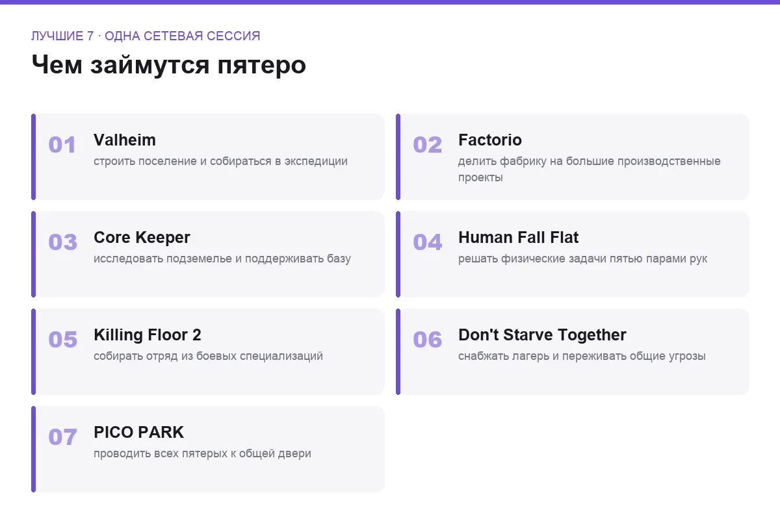780x532 pixels.
Task: Select the Killing Floor 2 title
Action: coord(148,335)
